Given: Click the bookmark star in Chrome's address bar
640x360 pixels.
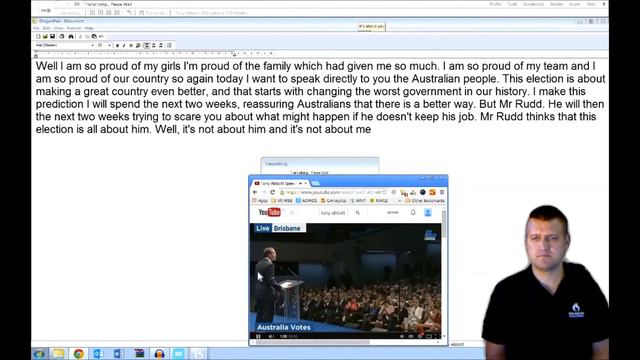Looking at the screenshot, I should (384, 192).
